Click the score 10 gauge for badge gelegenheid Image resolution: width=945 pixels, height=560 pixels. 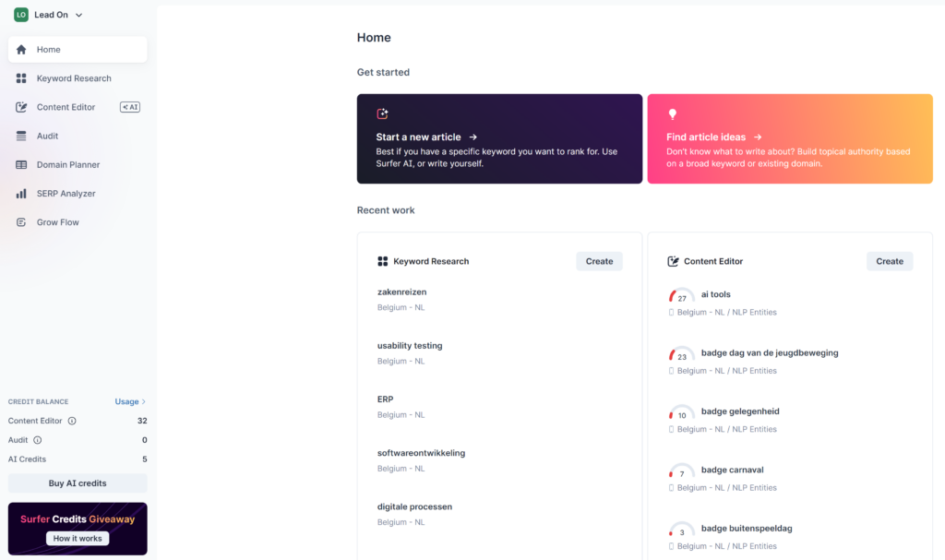(681, 412)
